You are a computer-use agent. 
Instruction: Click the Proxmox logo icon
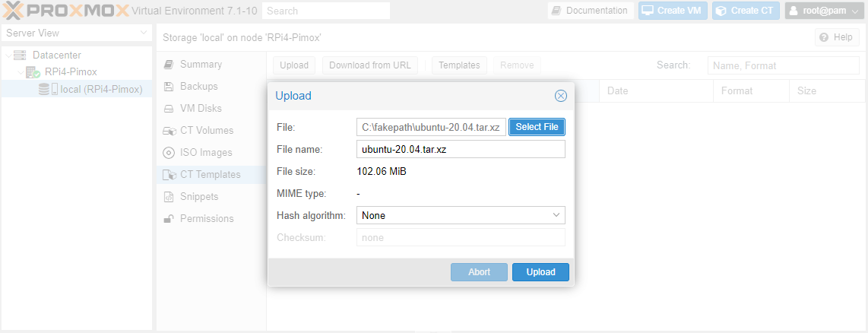[x=14, y=10]
